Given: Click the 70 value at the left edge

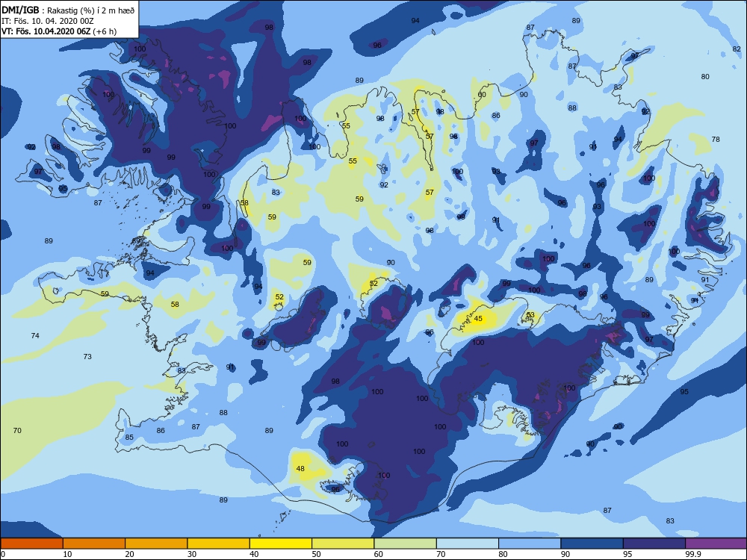Looking at the screenshot, I should point(17,431).
